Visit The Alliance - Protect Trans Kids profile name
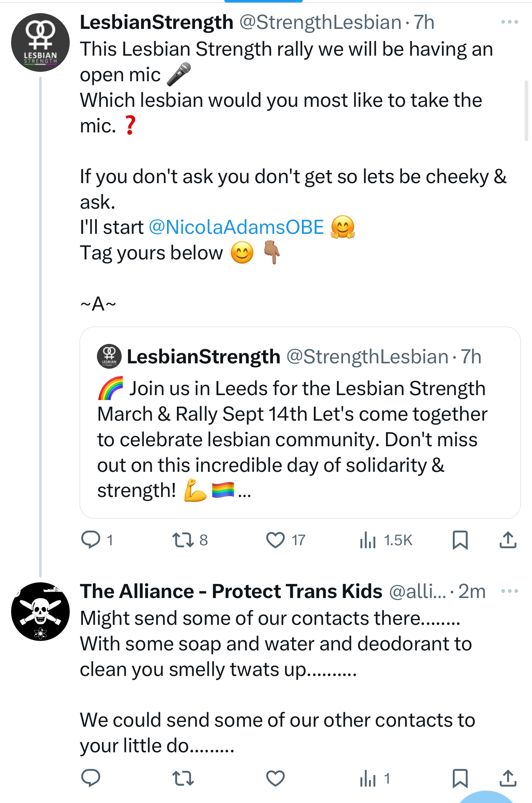532x803 pixels. pos(231,591)
